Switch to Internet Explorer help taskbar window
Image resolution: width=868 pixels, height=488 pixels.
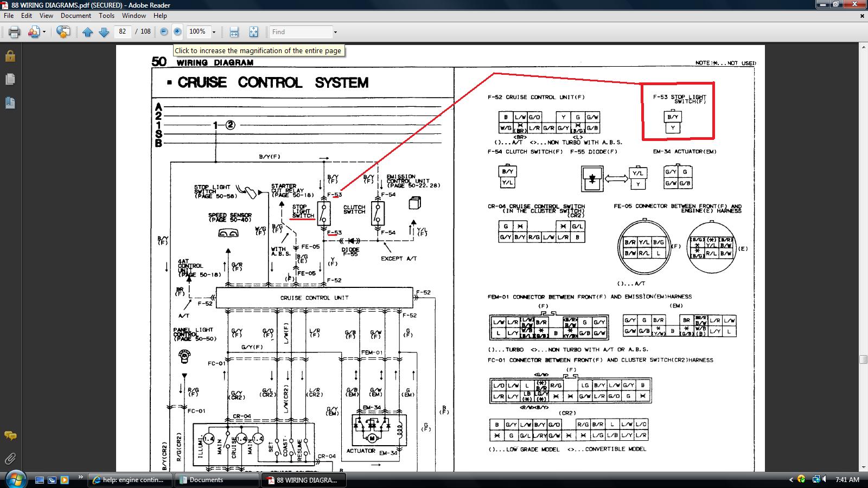click(x=130, y=480)
